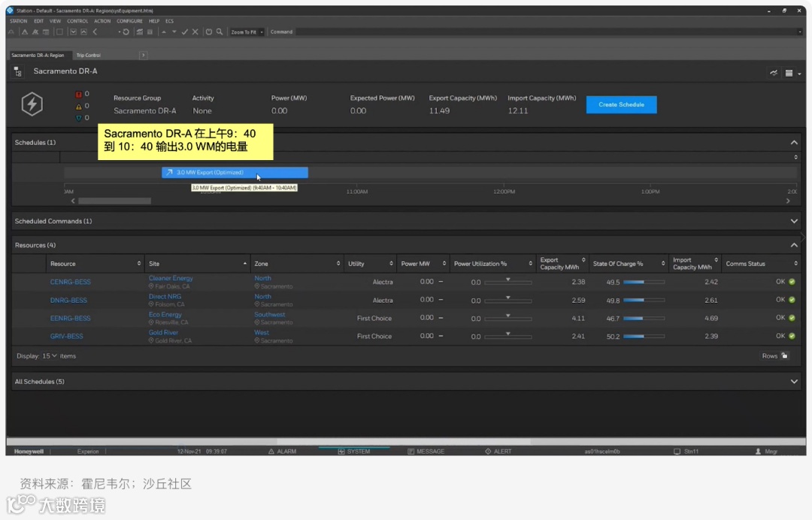The width and height of the screenshot is (812, 520).
Task: Click the timeline scroll right arrow
Action: point(788,201)
